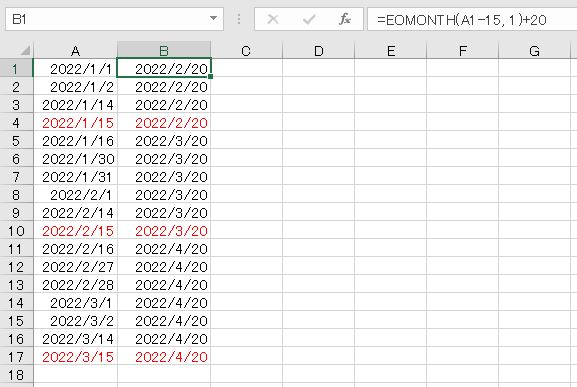Select cell A13 containing 2022/2/28
Screen dimensions: 577x387
[x=75, y=284]
